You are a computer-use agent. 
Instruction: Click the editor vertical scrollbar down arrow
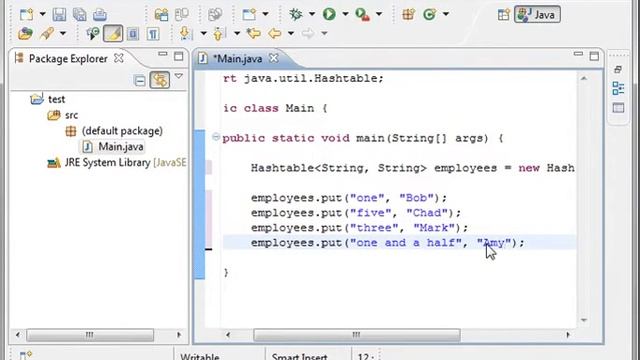[584, 320]
